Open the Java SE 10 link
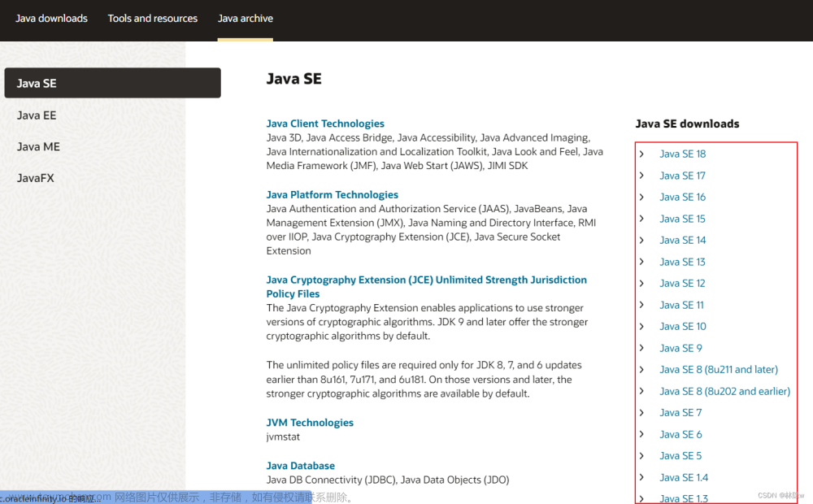Image resolution: width=813 pixels, height=504 pixels. coord(682,326)
